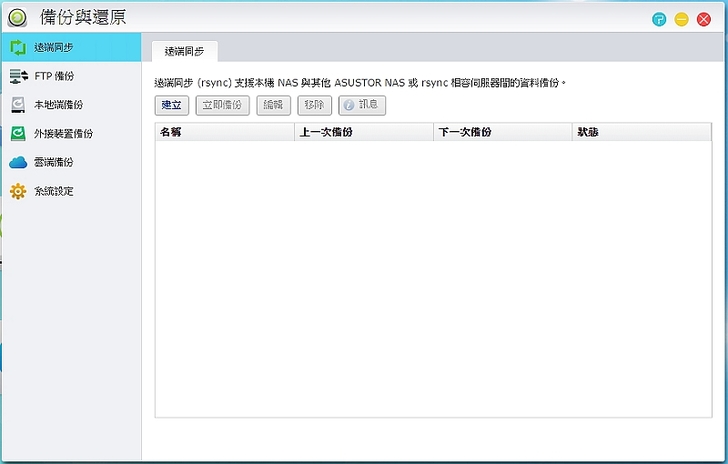Screen dimensions: 728x464
Task: Click the 外接裝置備份 icon
Action: [x=17, y=133]
